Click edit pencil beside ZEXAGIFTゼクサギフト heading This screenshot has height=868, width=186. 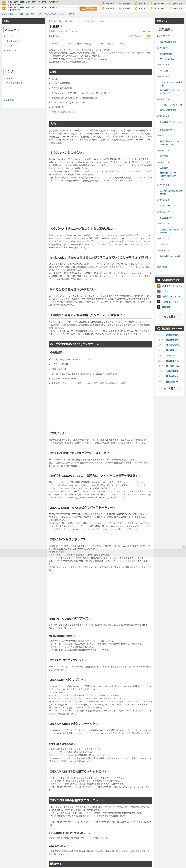pyautogui.click(x=85, y=680)
